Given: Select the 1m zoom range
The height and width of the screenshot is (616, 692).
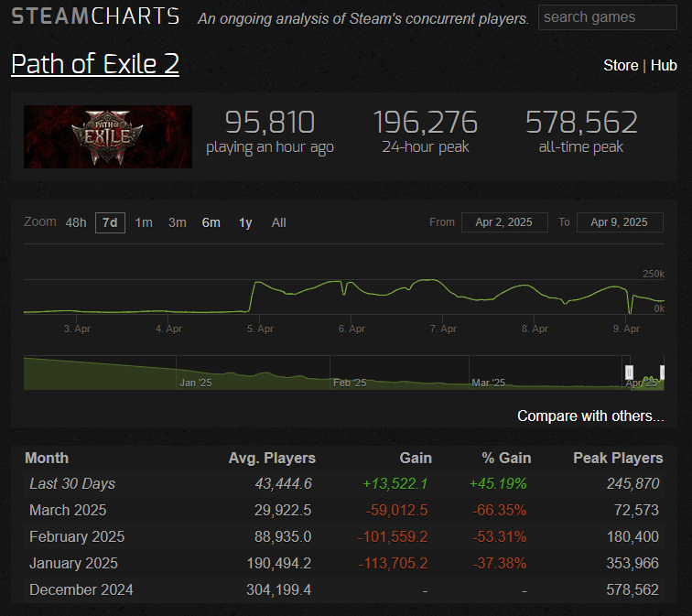Looking at the screenshot, I should point(144,222).
